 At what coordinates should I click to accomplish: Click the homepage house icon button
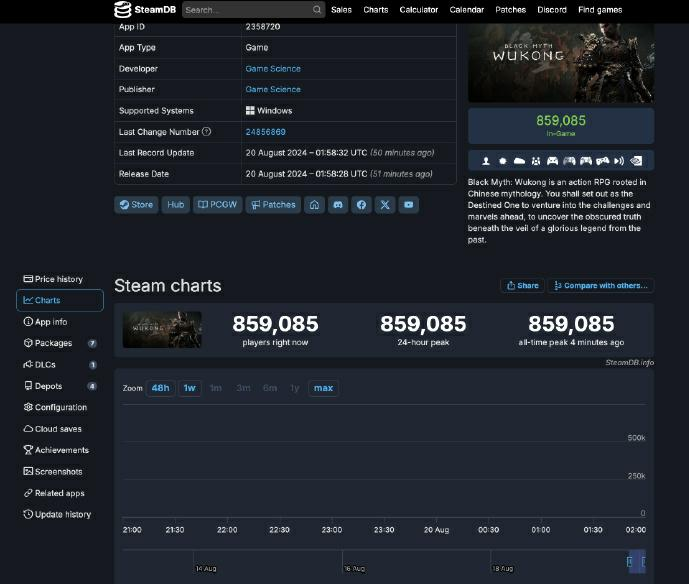[x=315, y=205]
